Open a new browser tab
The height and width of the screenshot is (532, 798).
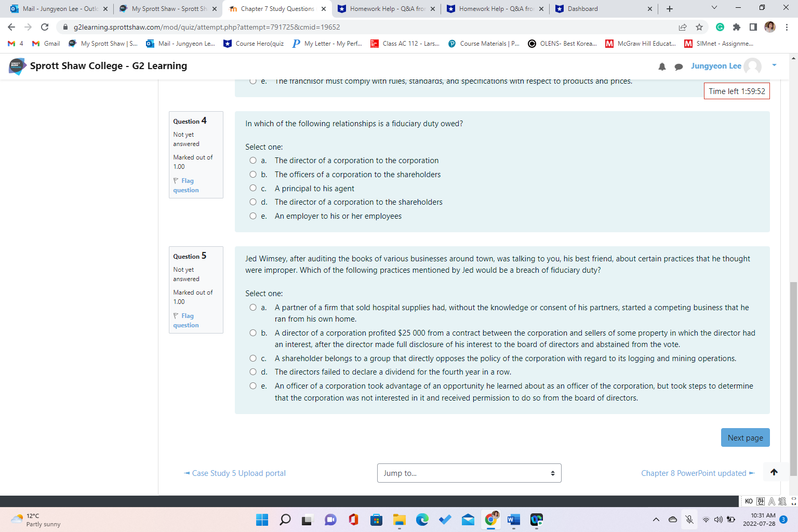click(x=670, y=9)
